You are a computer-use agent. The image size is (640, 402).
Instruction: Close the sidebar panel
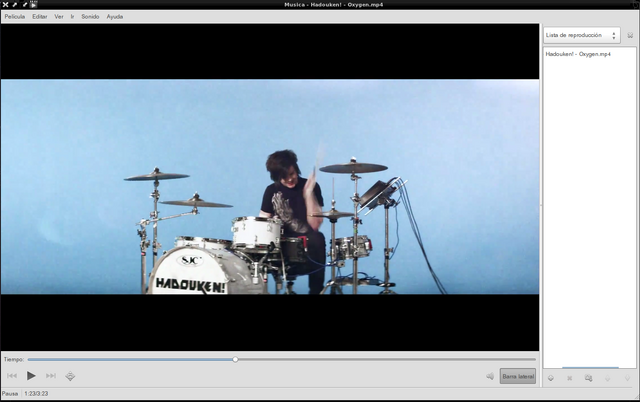630,36
